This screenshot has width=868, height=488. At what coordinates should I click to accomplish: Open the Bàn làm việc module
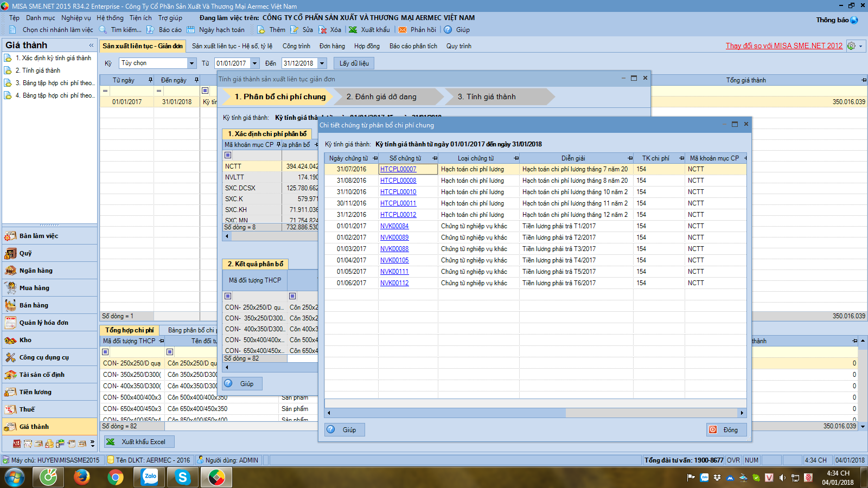[49, 236]
